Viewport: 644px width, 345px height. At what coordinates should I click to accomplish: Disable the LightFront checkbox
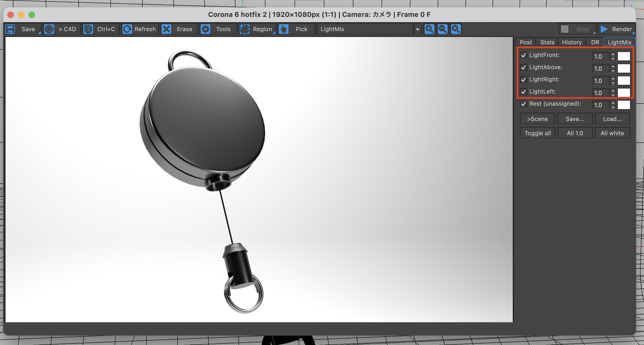[x=524, y=55]
